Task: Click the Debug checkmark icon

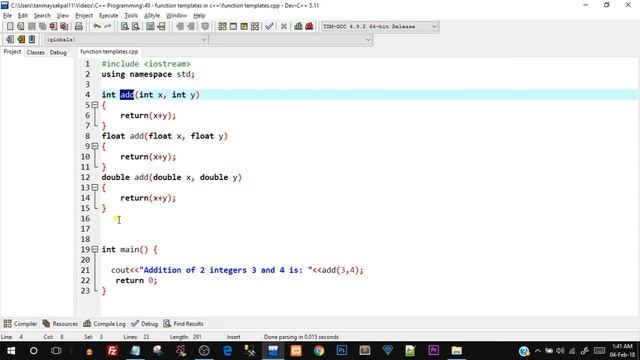Action: [269, 27]
